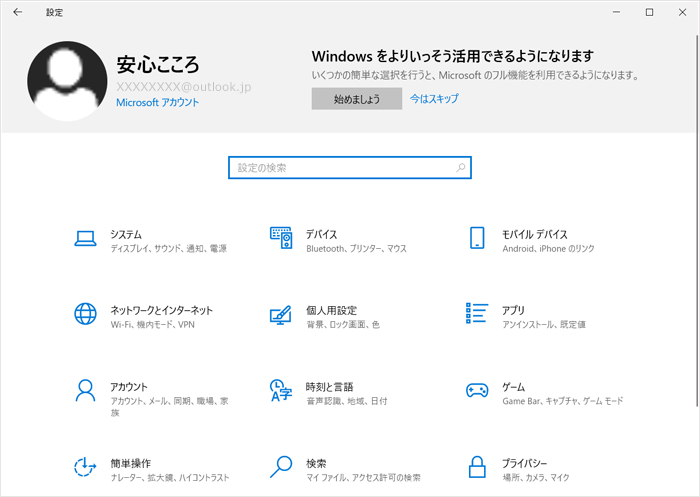Click the 安心こころ user name
This screenshot has width=700, height=497.
coord(158,65)
